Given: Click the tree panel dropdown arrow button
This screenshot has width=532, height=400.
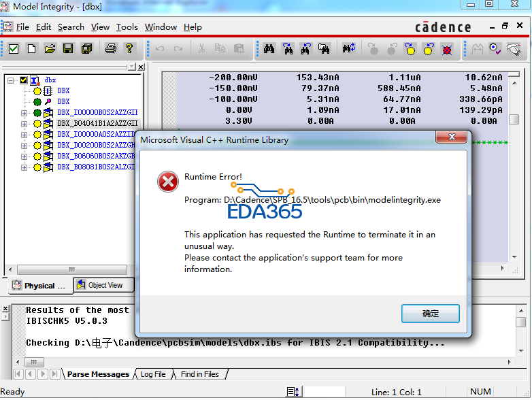Looking at the screenshot, I should click(x=132, y=67).
